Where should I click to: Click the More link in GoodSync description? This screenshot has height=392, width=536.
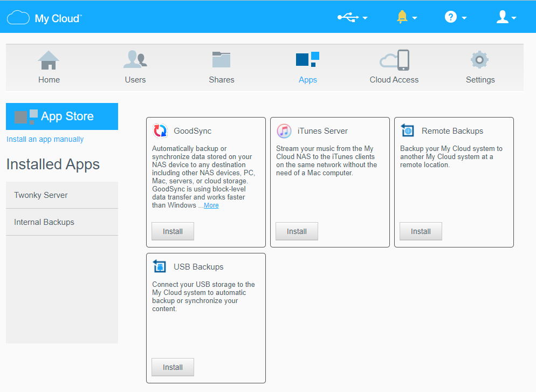pos(211,205)
